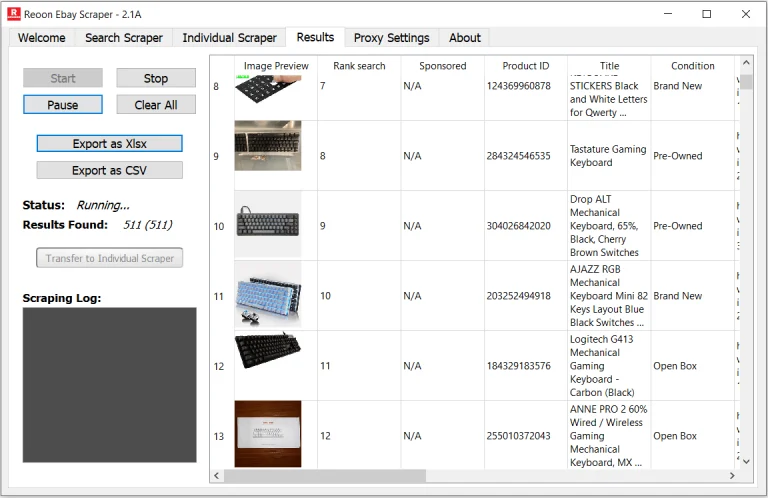Minimize the Reoon Ebay Scraper window

(x=668, y=14)
